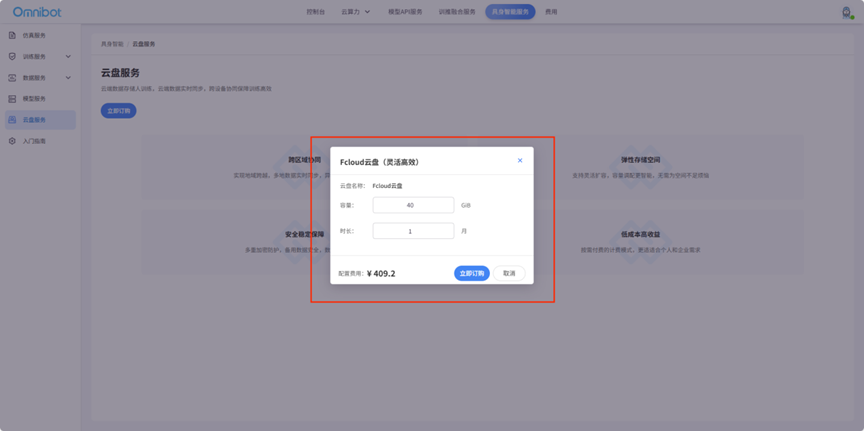Select the 费用 top navigation item
This screenshot has height=431, width=864.
click(x=551, y=12)
